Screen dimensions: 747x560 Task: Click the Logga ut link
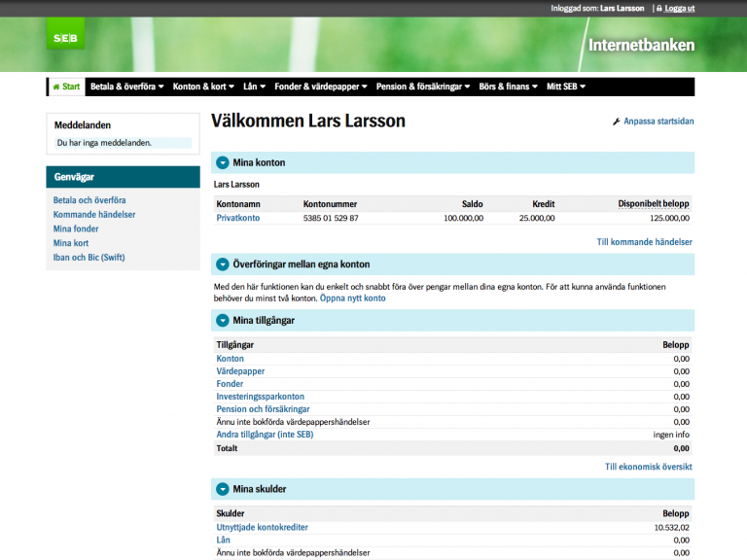(679, 8)
